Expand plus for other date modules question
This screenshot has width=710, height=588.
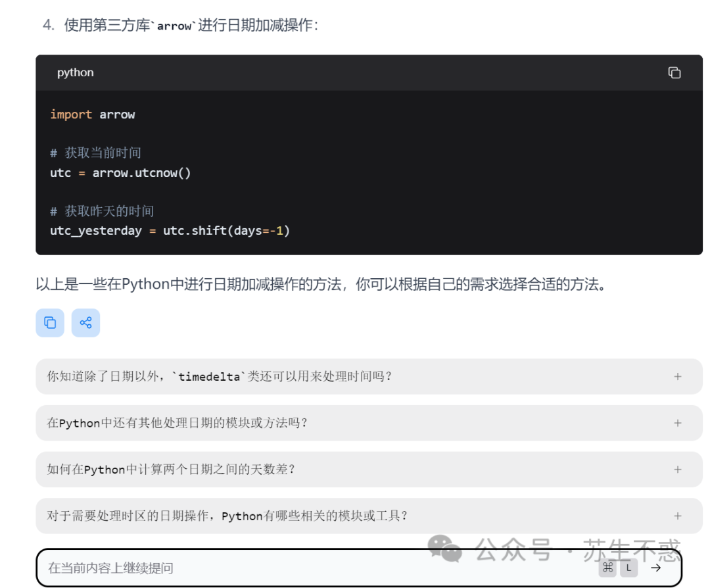pos(677,423)
